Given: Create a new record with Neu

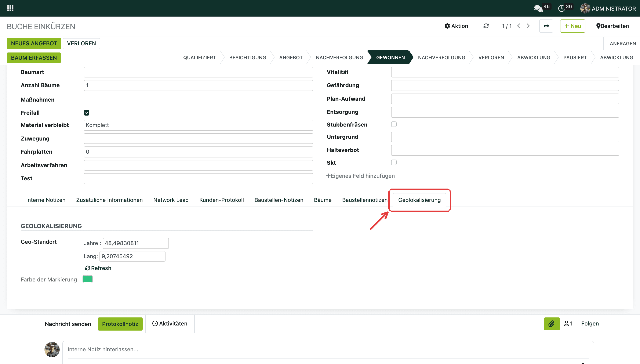Looking at the screenshot, I should (x=572, y=26).
